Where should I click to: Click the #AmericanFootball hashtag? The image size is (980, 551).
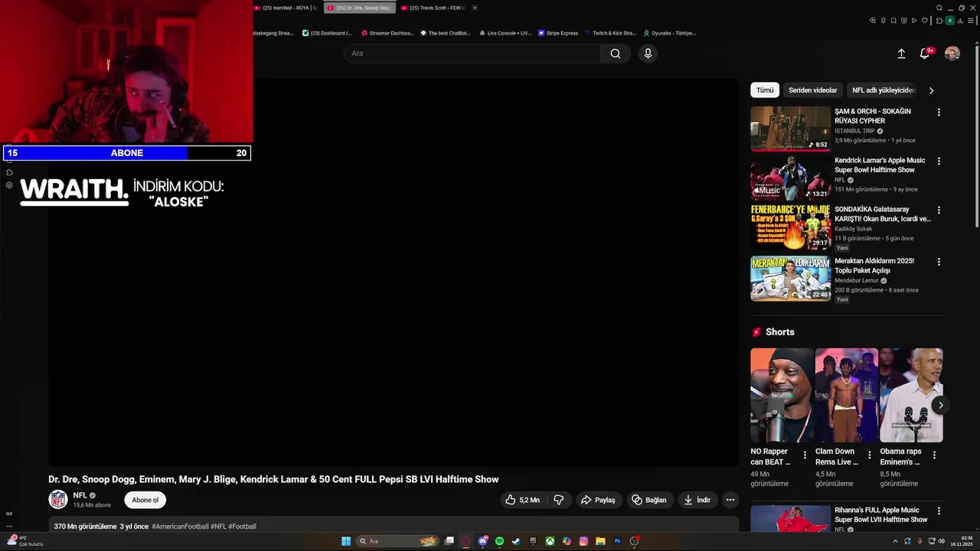pos(179,527)
